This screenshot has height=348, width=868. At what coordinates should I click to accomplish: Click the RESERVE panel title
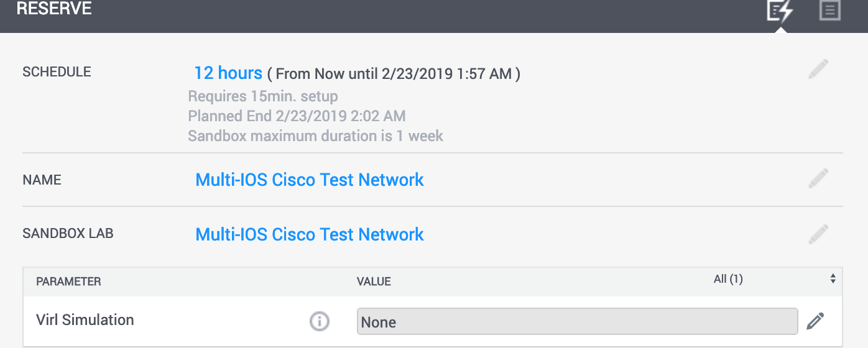tap(54, 9)
